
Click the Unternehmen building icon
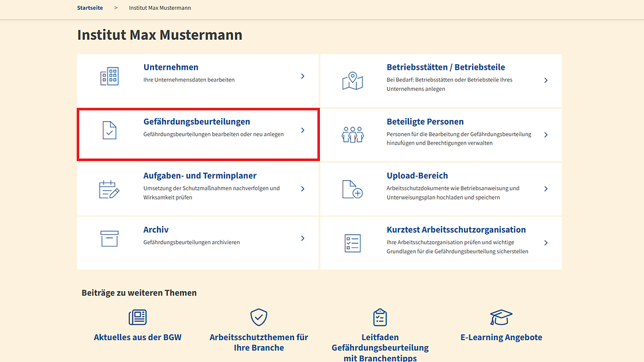(110, 76)
